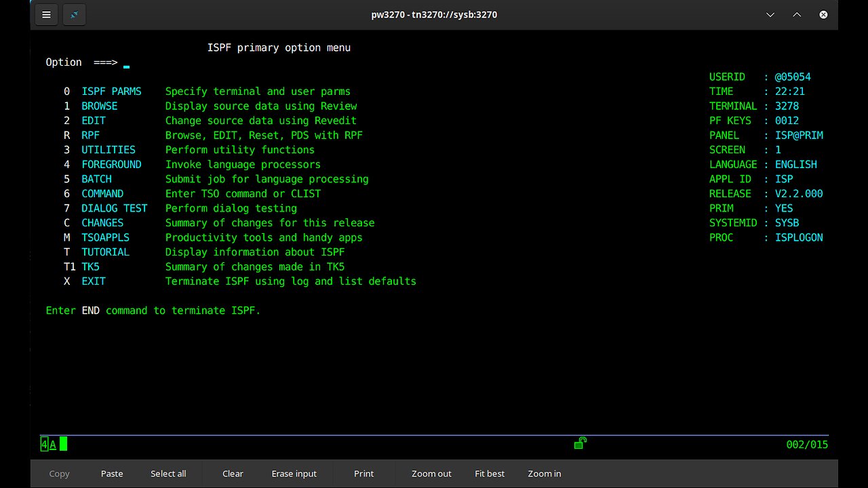Image resolution: width=868 pixels, height=488 pixels.
Task: Click 'Productivity tools and handy apps' text
Action: click(264, 237)
